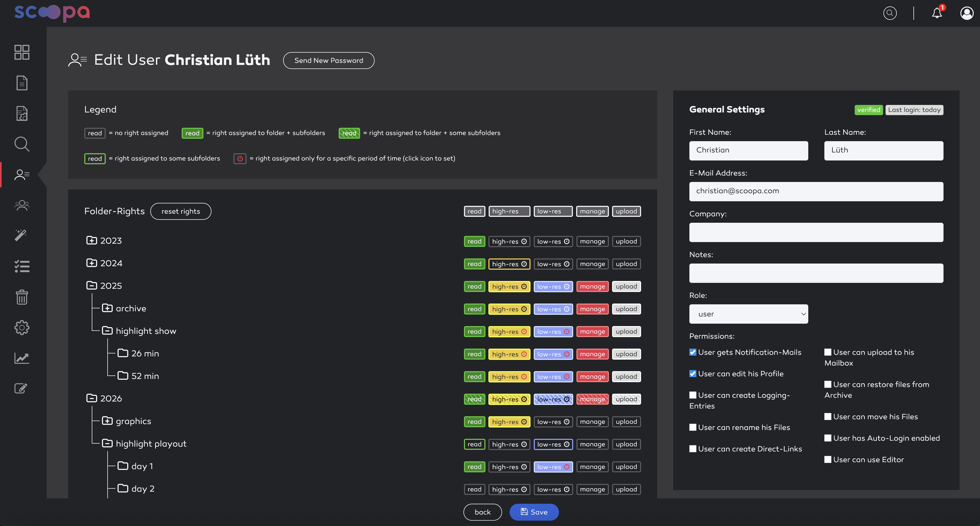The width and height of the screenshot is (980, 526).
Task: Enable User can use Editor
Action: pyautogui.click(x=828, y=459)
